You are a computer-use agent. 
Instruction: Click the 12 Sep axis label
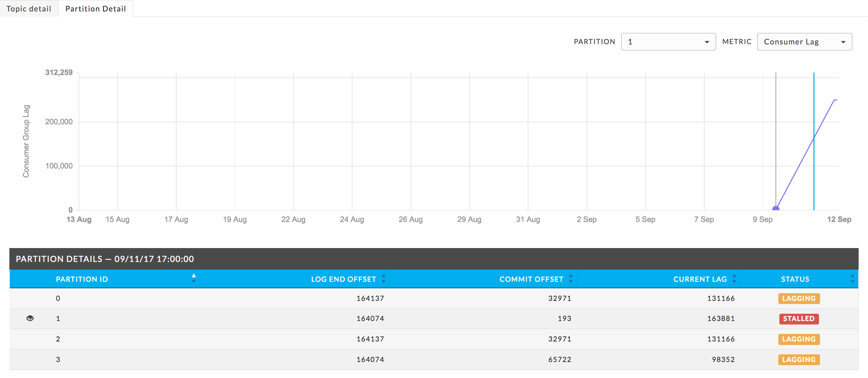pos(839,219)
